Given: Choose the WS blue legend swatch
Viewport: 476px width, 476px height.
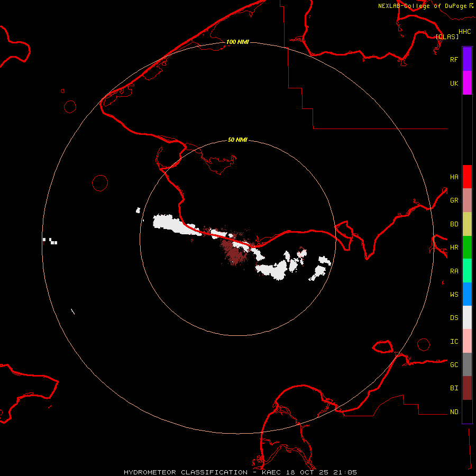Looking at the screenshot, I should tap(467, 294).
